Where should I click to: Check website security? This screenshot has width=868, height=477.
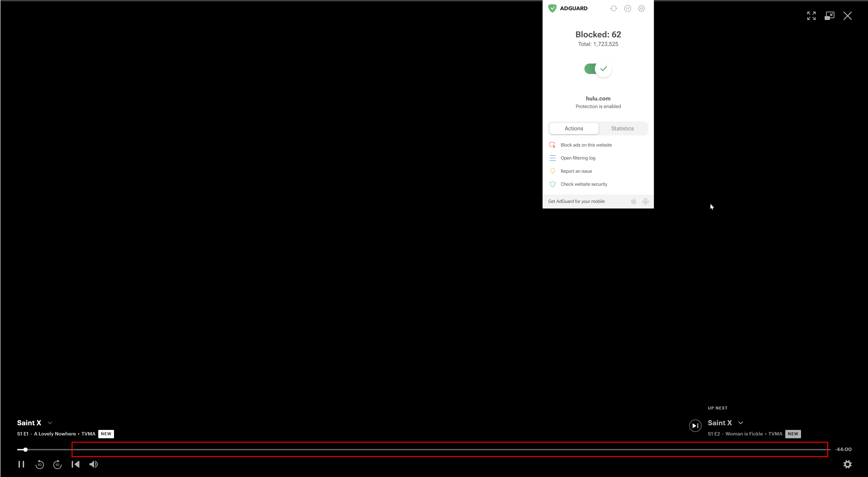tap(584, 184)
